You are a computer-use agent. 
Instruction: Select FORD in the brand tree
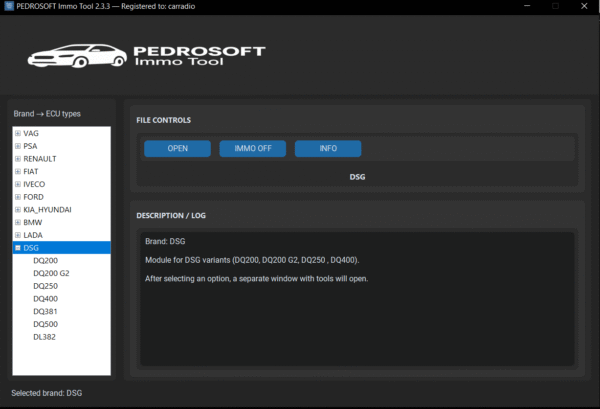pyautogui.click(x=33, y=197)
